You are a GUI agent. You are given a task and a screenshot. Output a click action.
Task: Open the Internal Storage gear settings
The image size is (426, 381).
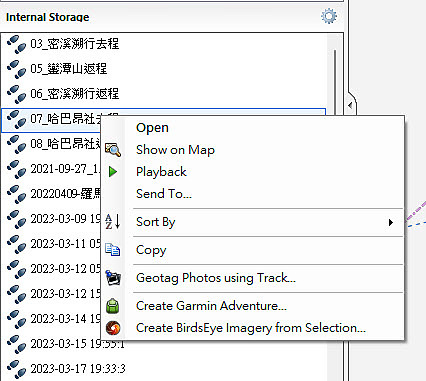pos(329,16)
